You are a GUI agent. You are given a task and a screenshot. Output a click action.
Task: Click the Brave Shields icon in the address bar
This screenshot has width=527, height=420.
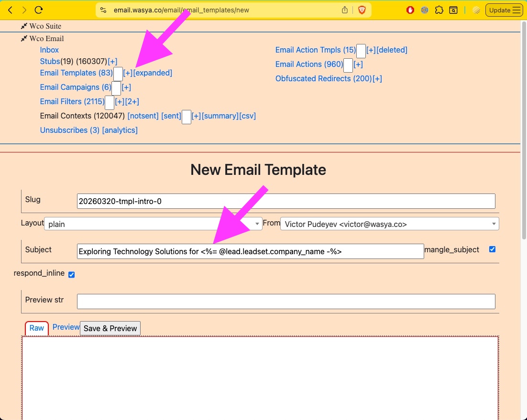362,10
